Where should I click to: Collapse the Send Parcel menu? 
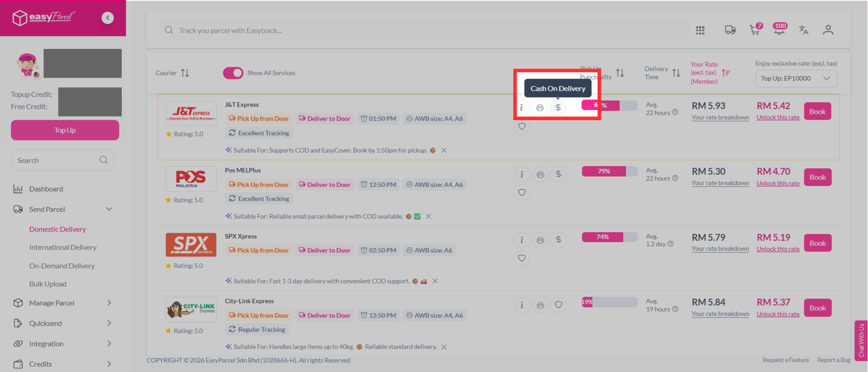(109, 209)
